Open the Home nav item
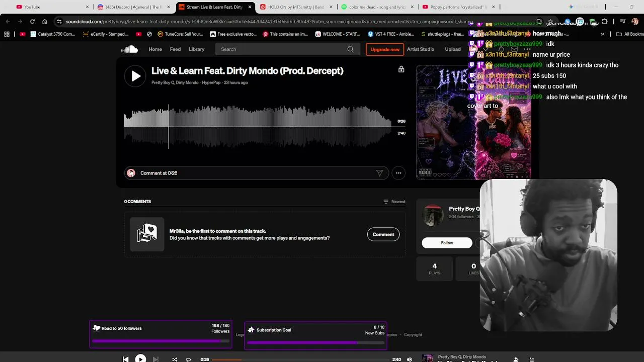644x362 pixels. click(155, 49)
